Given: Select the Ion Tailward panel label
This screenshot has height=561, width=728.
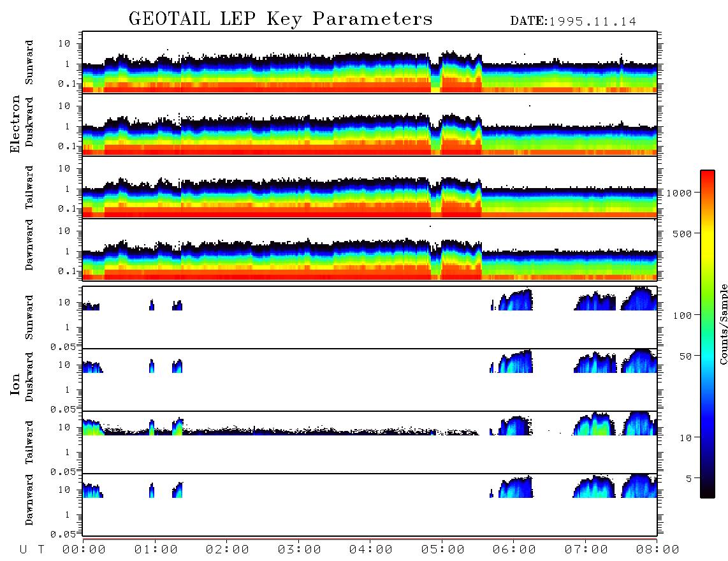Looking at the screenshot, I should click(29, 442).
